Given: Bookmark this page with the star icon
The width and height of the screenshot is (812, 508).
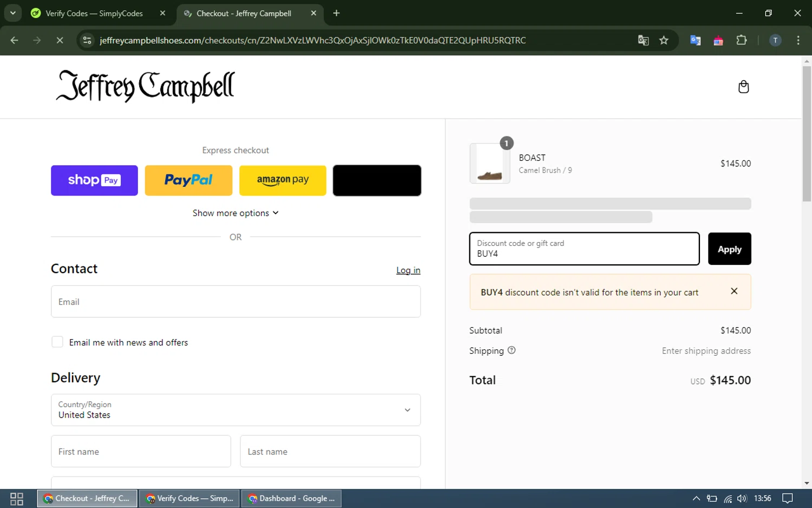Looking at the screenshot, I should pos(664,40).
